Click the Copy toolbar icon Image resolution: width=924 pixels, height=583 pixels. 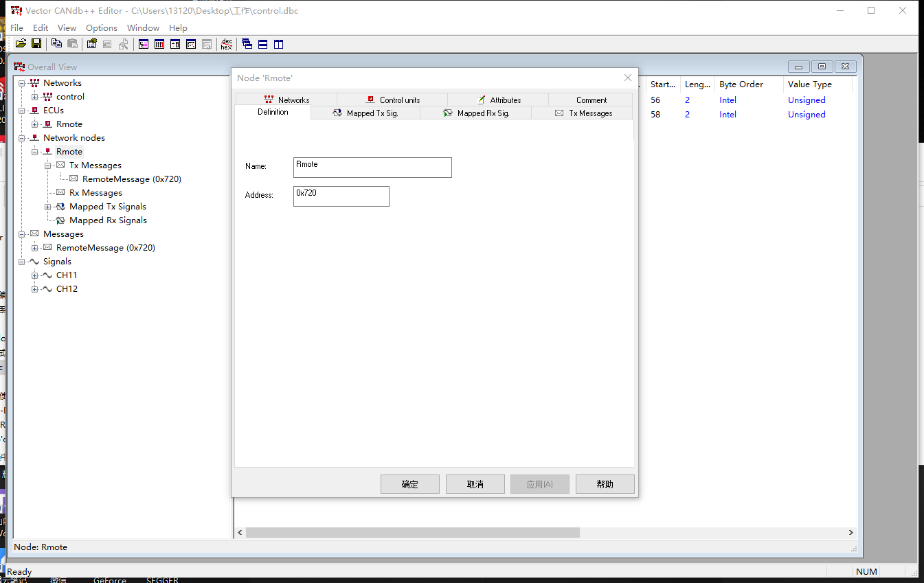coord(56,43)
